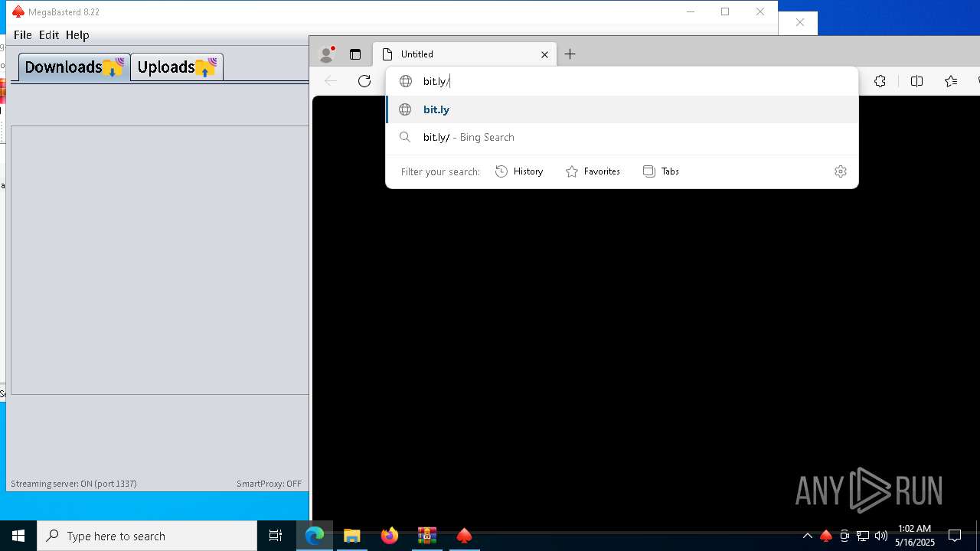
Task: Open the Help menu in MegaBasterd
Action: pyautogui.click(x=77, y=35)
